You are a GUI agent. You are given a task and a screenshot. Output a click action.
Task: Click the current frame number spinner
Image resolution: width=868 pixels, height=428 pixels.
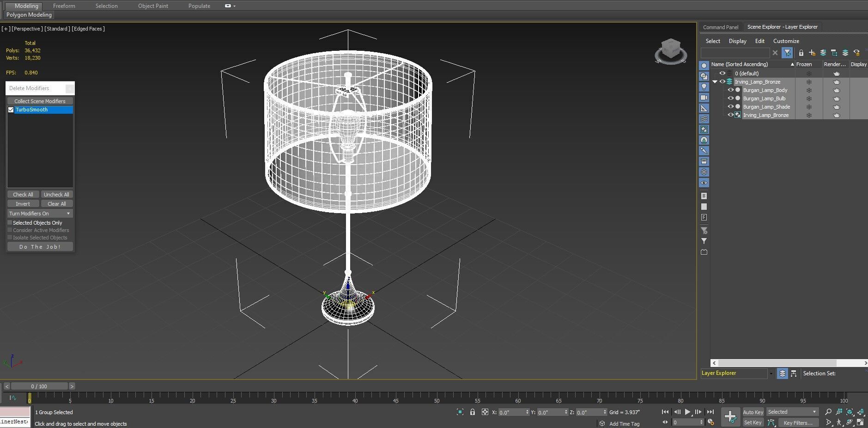pos(701,422)
